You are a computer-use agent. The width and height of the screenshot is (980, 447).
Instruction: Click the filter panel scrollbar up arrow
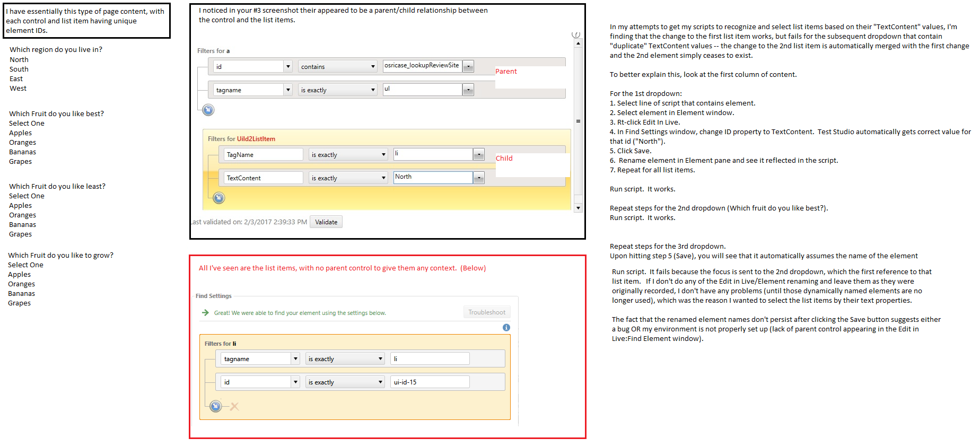pyautogui.click(x=578, y=43)
